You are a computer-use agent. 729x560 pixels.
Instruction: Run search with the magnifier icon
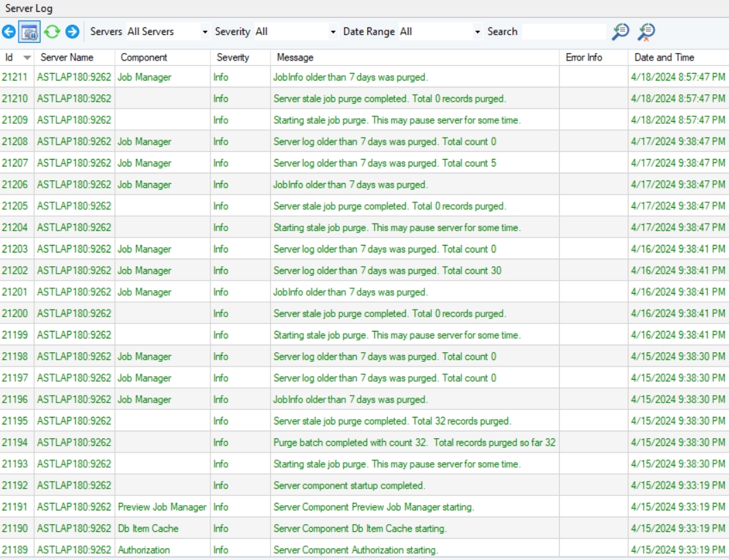[620, 32]
